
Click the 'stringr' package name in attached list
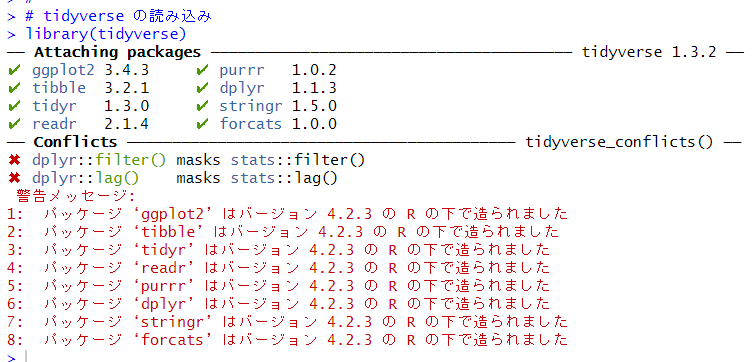point(251,106)
